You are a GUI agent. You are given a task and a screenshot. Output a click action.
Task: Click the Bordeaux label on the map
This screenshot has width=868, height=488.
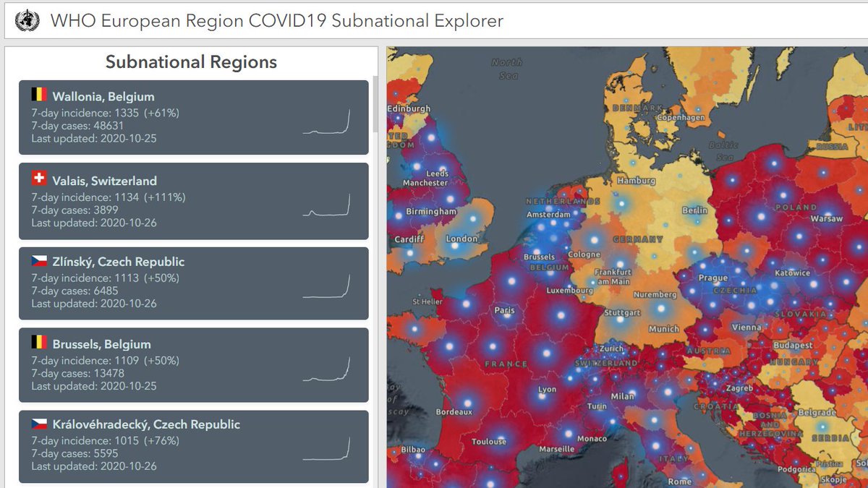pos(454,412)
